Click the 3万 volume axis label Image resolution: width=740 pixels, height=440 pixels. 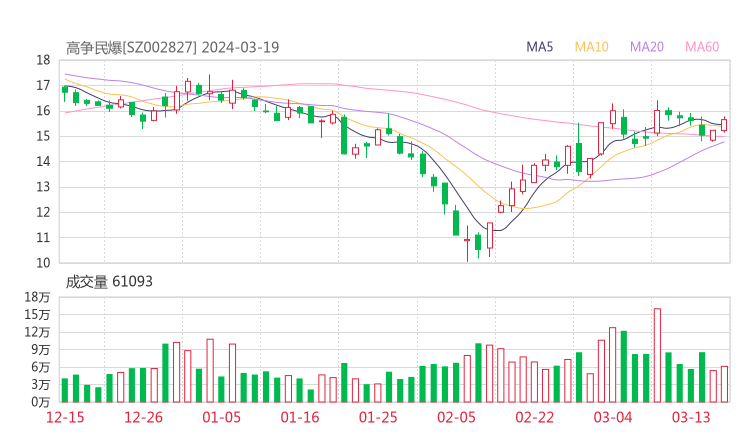click(41, 385)
